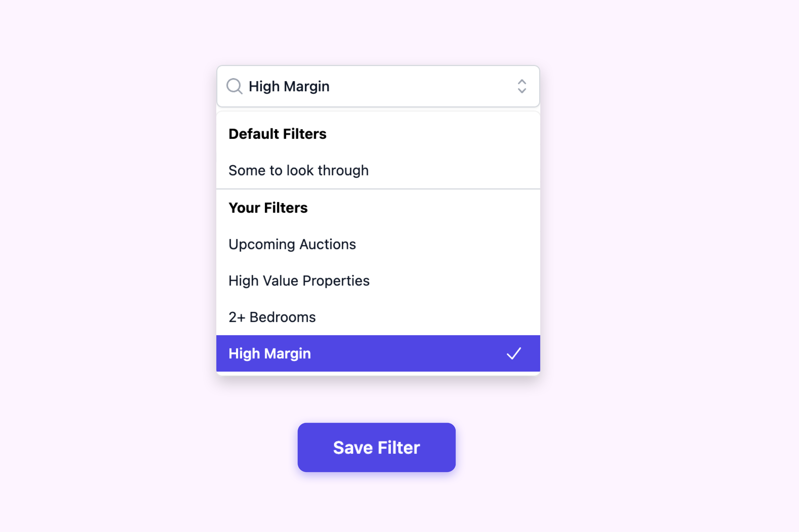Click the Default Filters group heading
Image resolution: width=799 pixels, height=532 pixels.
277,134
